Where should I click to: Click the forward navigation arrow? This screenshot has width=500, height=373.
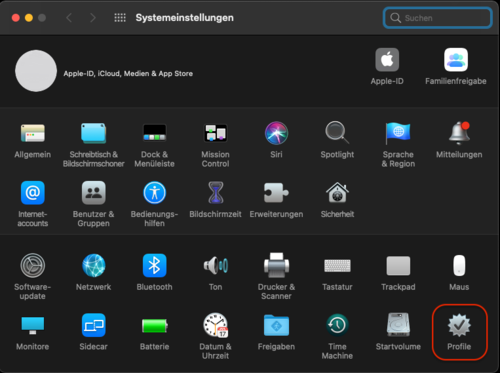pos(93,18)
